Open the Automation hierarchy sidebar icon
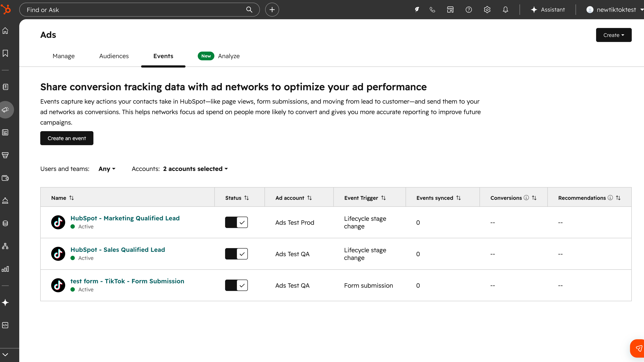The image size is (644, 362). (5, 246)
